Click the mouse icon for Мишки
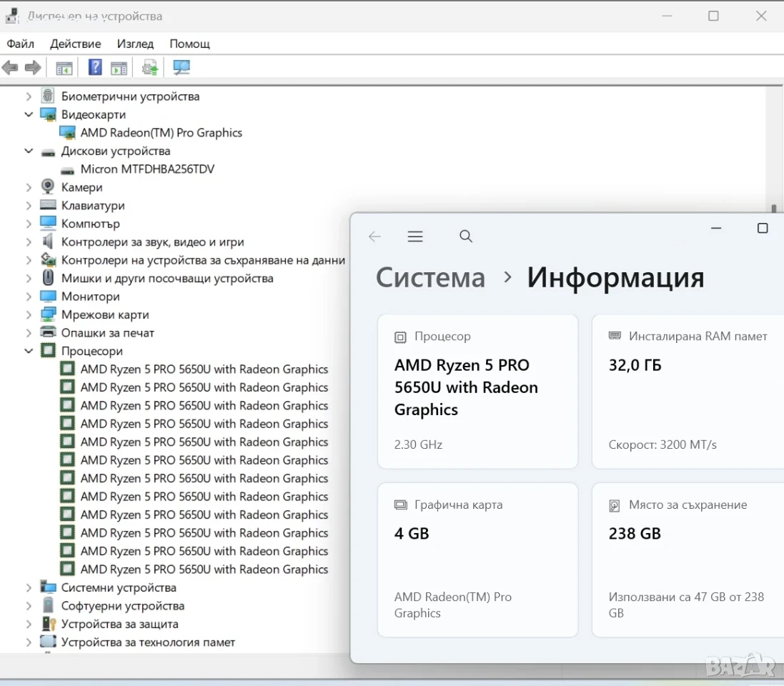784x686 pixels. click(48, 277)
